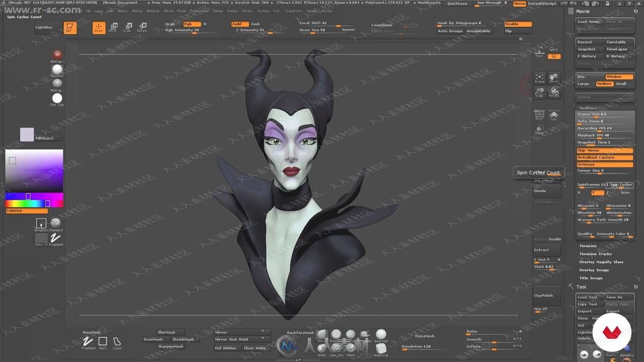Expand the TimeLine section

[588, 246]
